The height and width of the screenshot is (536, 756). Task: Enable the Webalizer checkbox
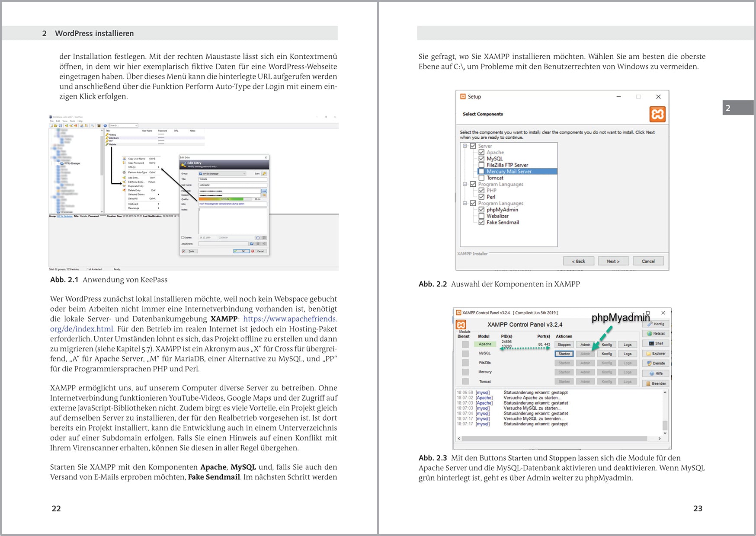481,216
